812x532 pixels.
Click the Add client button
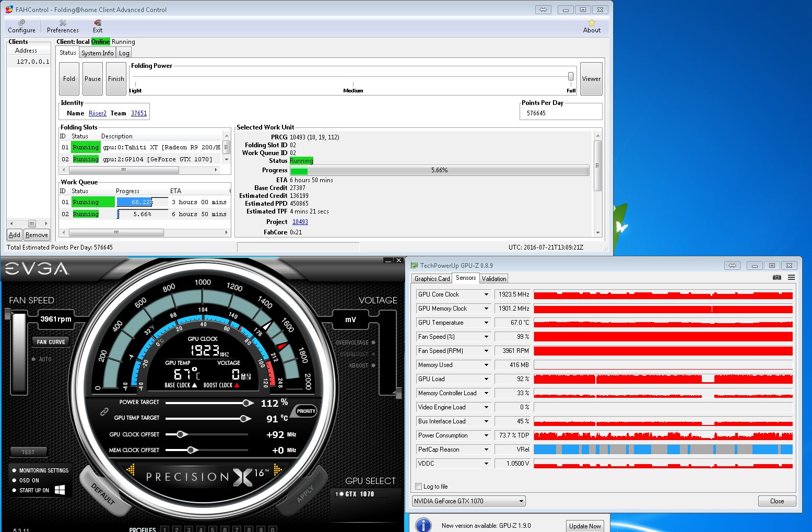click(x=15, y=235)
